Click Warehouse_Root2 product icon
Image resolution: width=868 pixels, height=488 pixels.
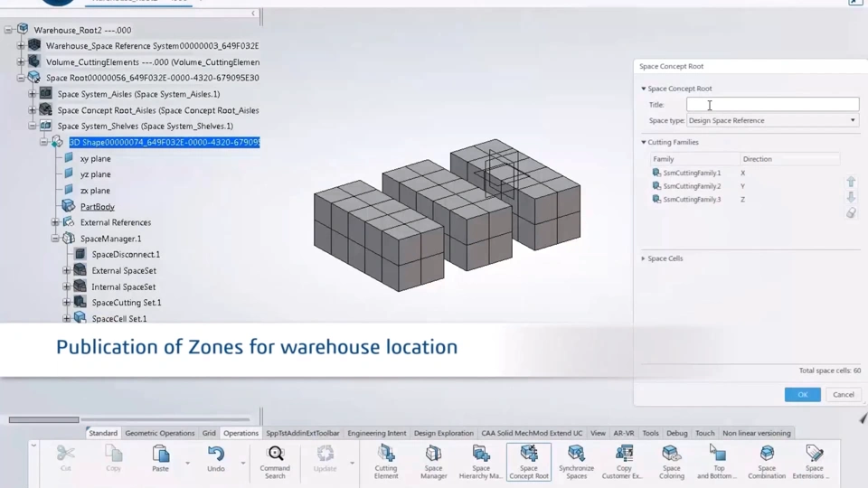coord(23,29)
